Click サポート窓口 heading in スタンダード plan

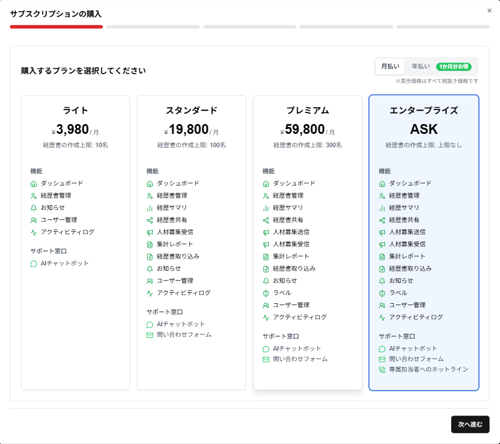point(165,312)
